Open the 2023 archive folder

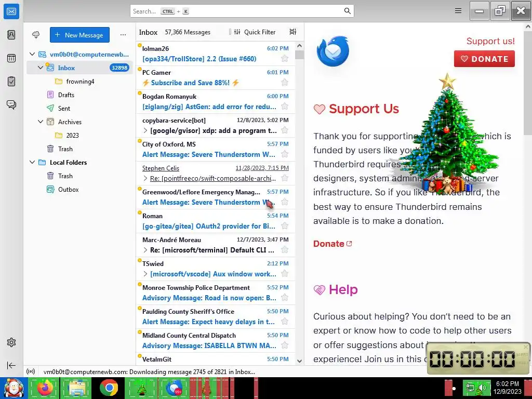coord(79,135)
